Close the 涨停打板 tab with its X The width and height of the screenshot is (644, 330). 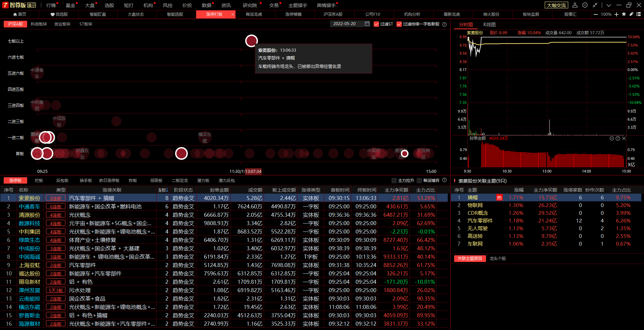click(x=232, y=14)
